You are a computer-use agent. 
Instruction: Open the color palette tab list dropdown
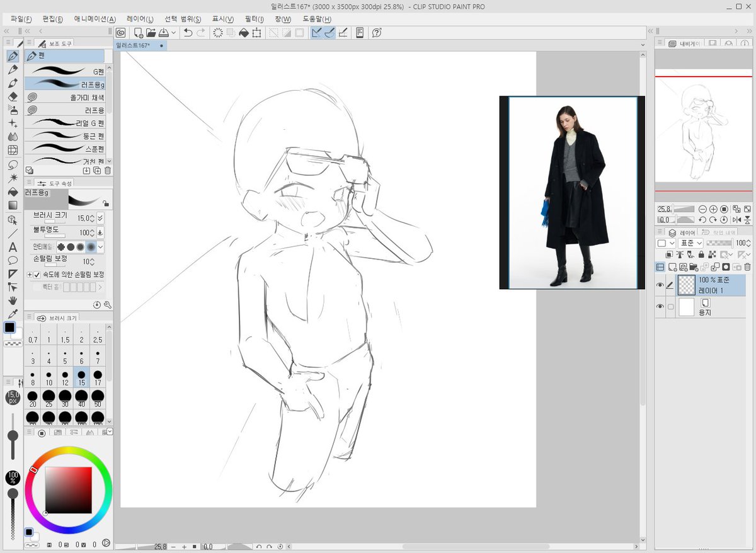110,432
